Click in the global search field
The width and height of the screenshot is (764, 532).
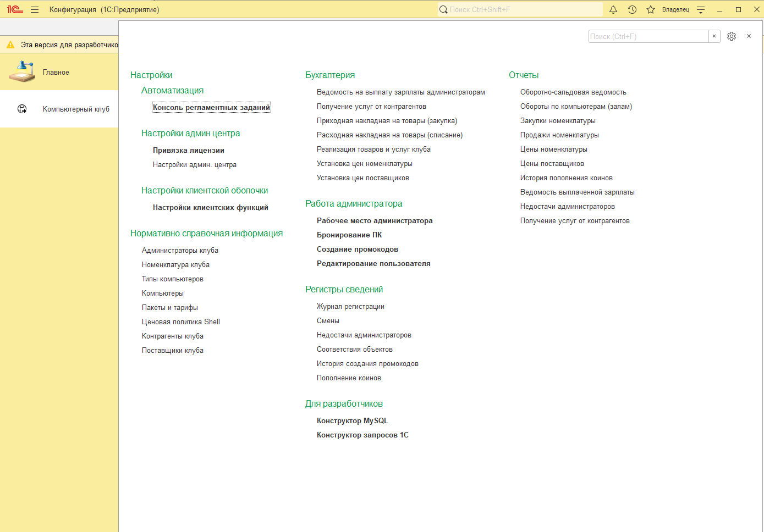pos(523,10)
